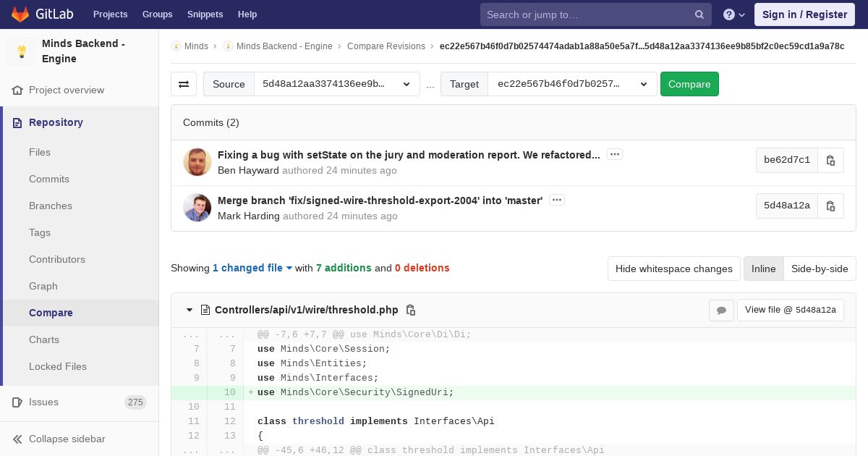
Task: Open the Target revision dropdown
Action: pyautogui.click(x=571, y=84)
